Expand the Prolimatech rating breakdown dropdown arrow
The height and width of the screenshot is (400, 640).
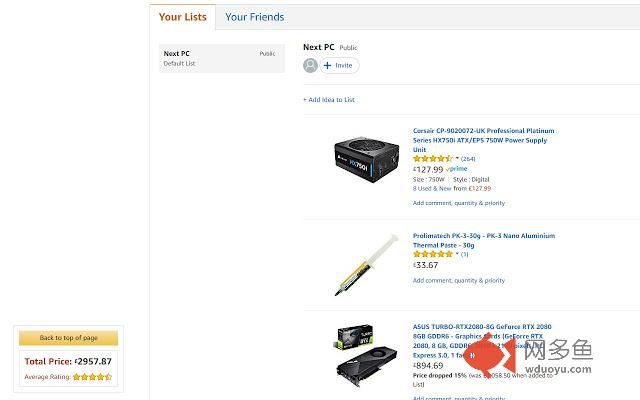tap(457, 254)
